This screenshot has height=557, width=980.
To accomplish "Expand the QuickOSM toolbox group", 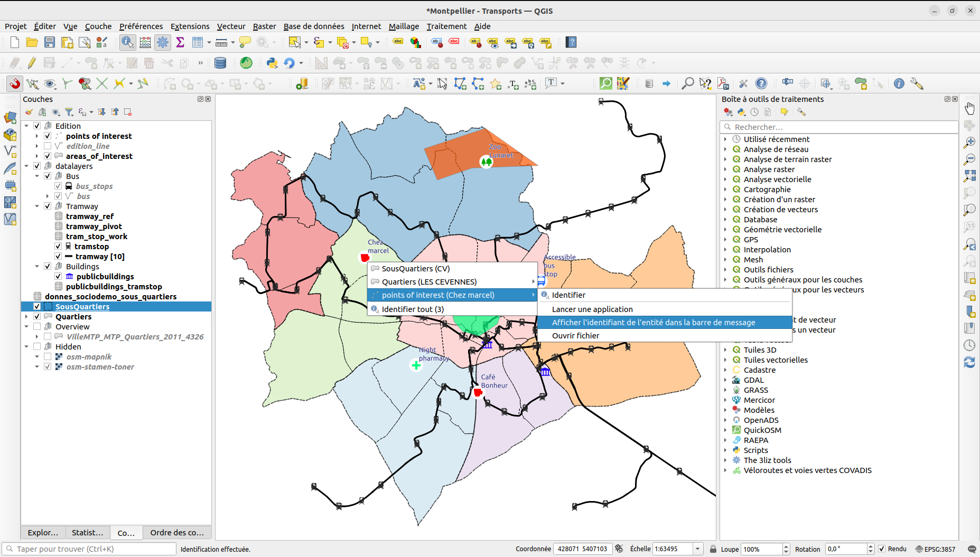I will coord(725,430).
